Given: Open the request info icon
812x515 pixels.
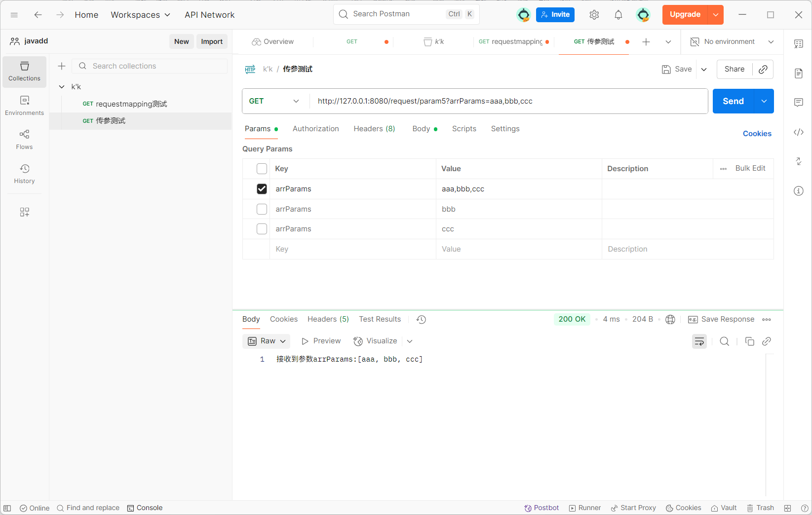Looking at the screenshot, I should tap(798, 191).
